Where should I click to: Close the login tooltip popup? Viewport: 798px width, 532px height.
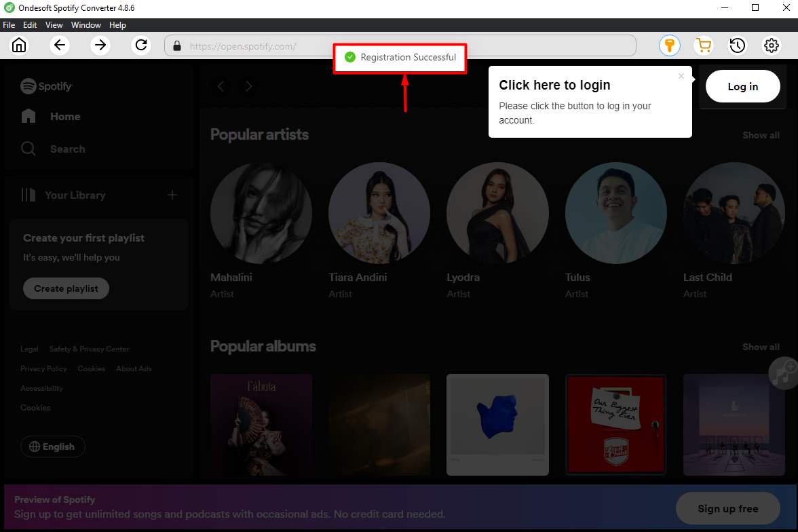coord(681,76)
